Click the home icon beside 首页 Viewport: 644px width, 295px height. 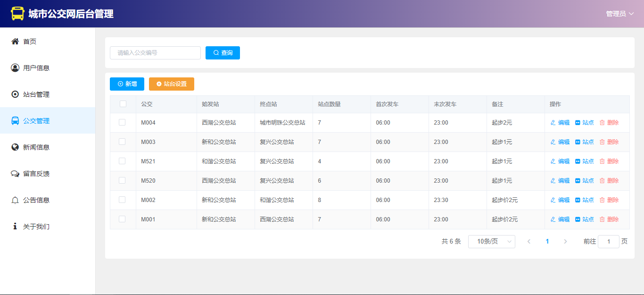(15, 42)
